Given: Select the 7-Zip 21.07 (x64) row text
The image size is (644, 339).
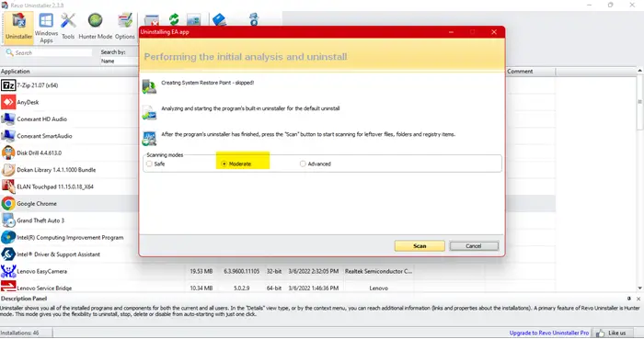Looking at the screenshot, I should 38,85.
